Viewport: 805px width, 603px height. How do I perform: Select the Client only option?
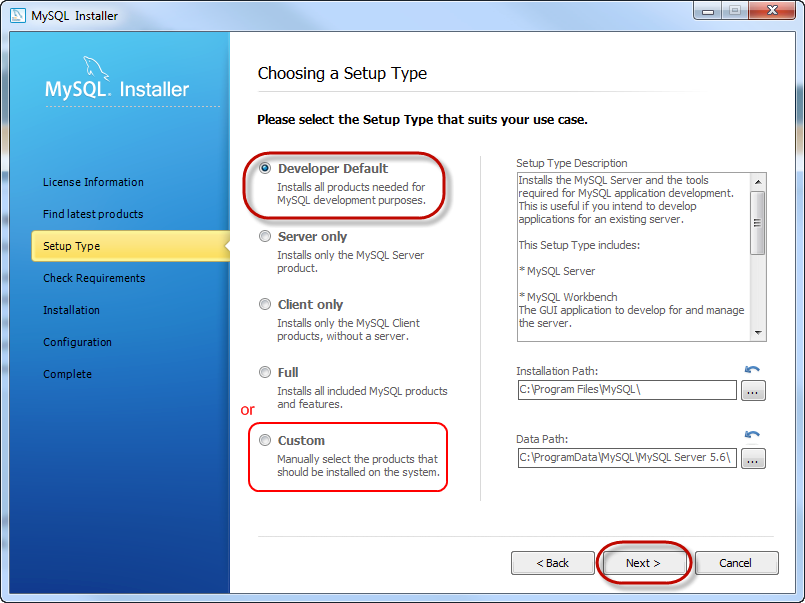click(x=265, y=305)
